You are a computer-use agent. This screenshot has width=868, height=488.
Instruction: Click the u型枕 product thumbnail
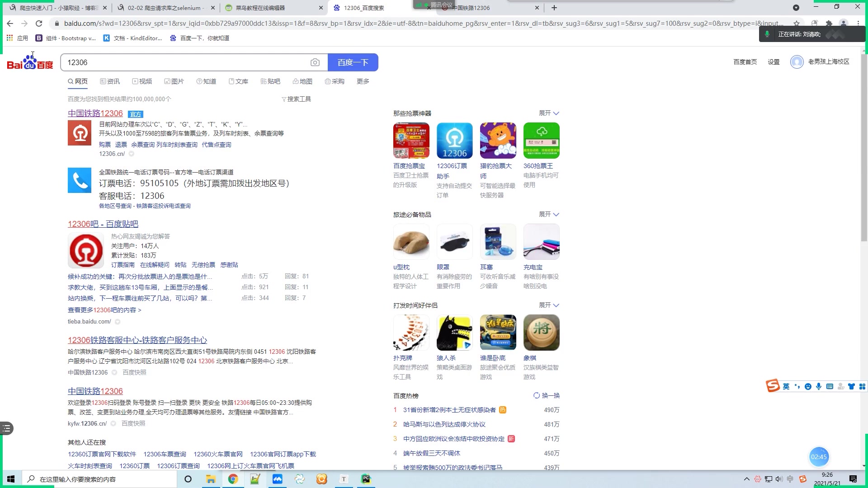pos(411,242)
